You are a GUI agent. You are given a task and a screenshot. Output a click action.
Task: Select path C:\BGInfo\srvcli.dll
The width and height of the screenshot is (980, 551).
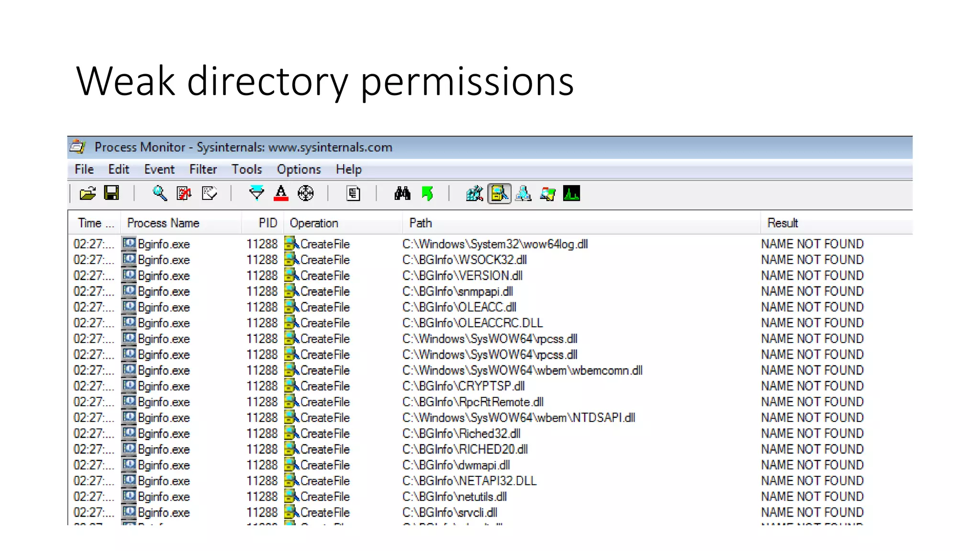[x=450, y=512]
